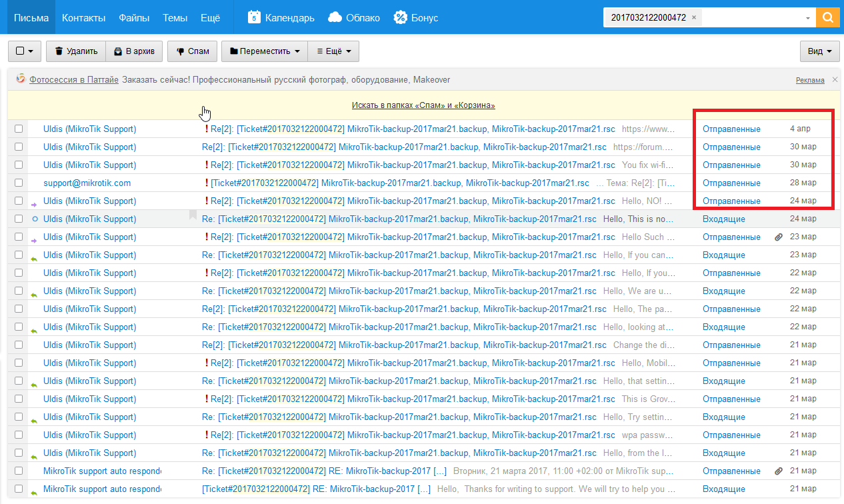Screen dimensions: 844x504
Task: Click Входящие folder label on 'Hello, This is no...' row
Action: (x=724, y=219)
